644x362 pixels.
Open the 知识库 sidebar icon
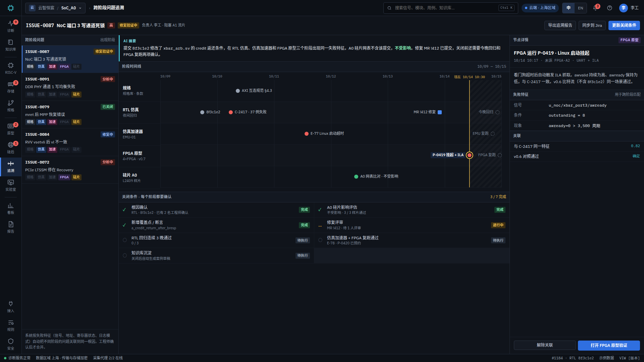[x=11, y=45]
